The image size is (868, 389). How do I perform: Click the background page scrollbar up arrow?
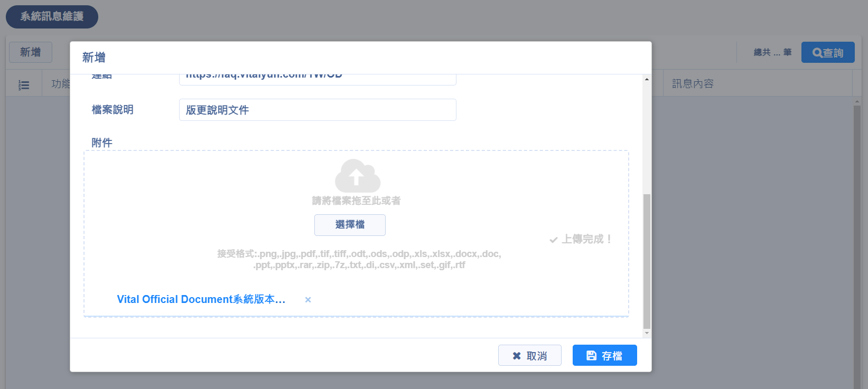857,101
